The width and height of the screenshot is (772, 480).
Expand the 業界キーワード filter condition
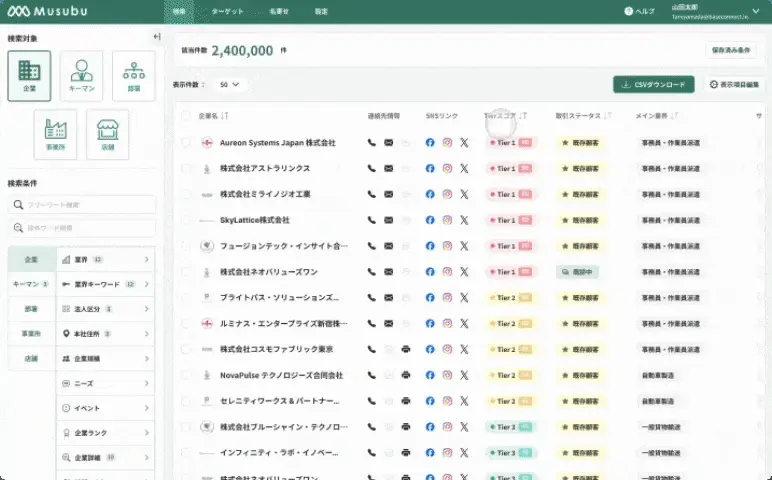pyautogui.click(x=105, y=284)
